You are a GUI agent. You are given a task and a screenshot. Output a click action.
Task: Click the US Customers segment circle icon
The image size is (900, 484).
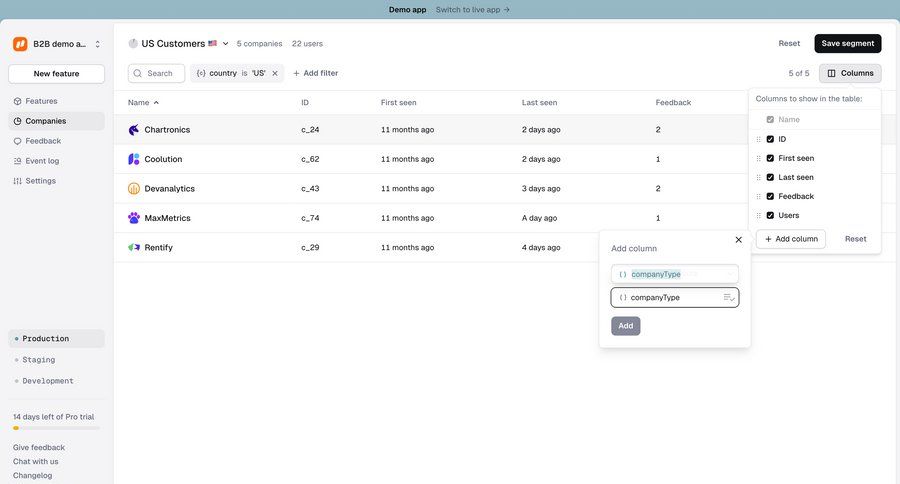133,44
